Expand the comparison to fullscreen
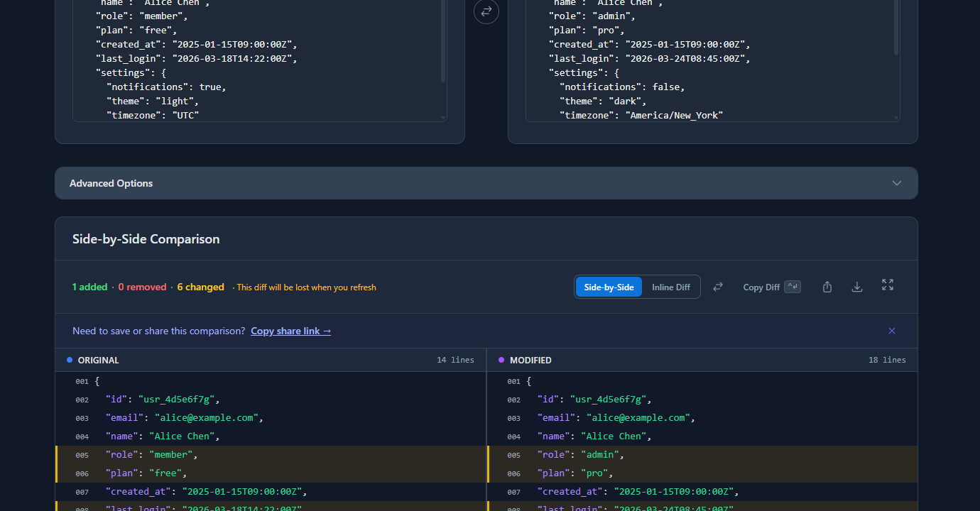The image size is (980, 511). 887,285
